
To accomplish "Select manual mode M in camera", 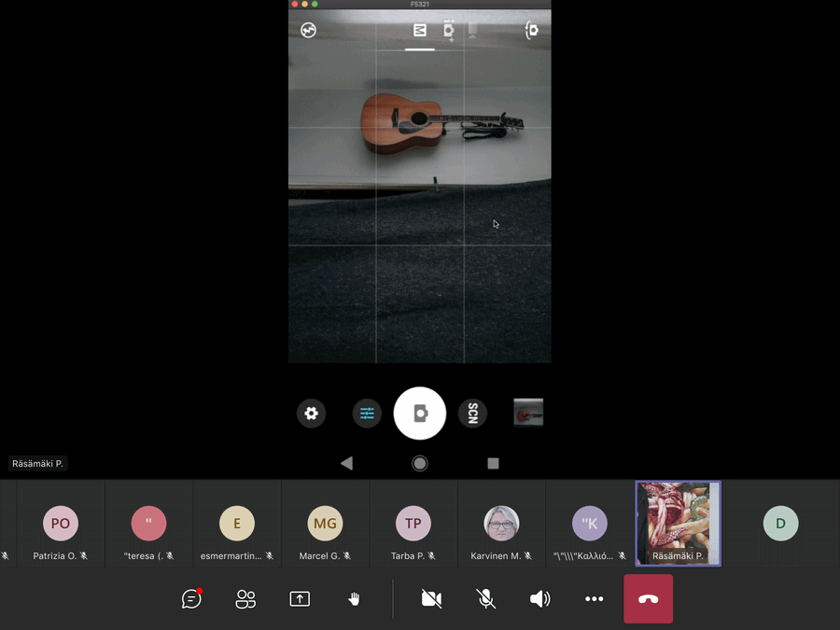I will pos(420,31).
